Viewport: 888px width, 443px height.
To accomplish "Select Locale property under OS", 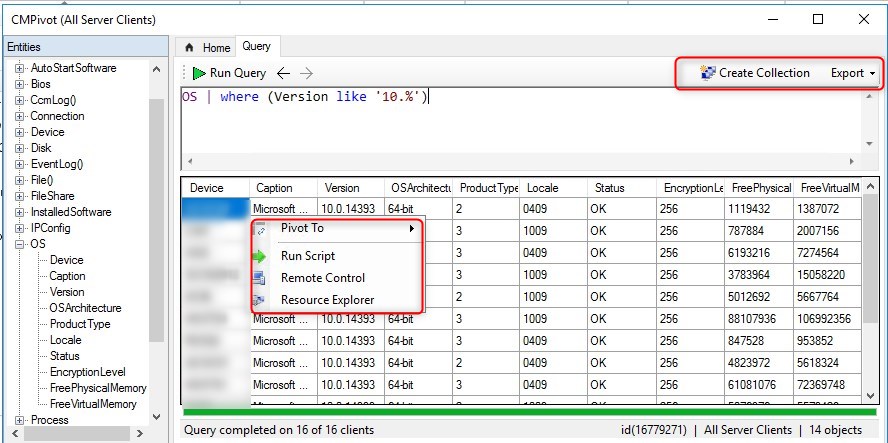I will pyautogui.click(x=66, y=340).
